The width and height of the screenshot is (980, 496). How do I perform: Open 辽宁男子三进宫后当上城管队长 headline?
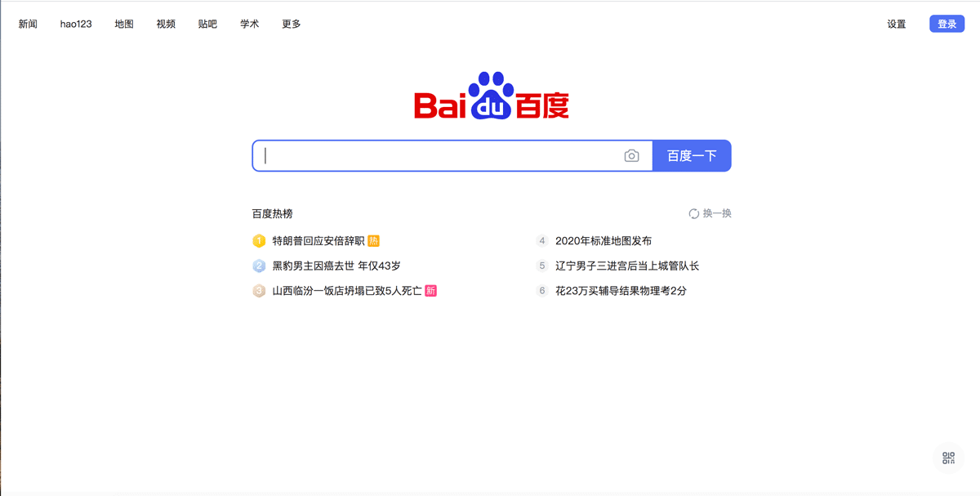point(627,266)
